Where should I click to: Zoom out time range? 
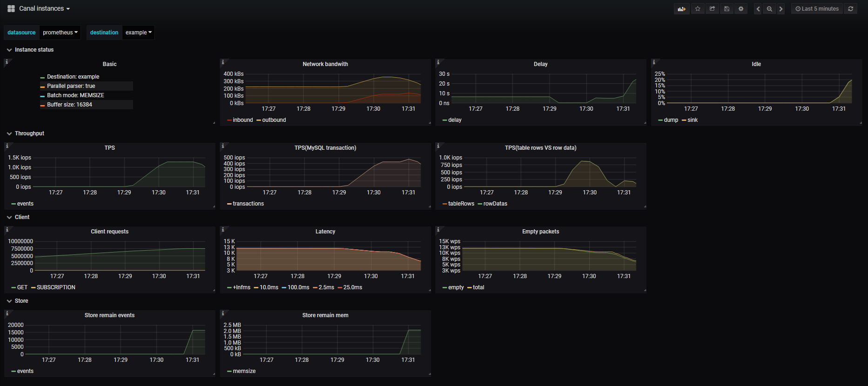point(769,9)
